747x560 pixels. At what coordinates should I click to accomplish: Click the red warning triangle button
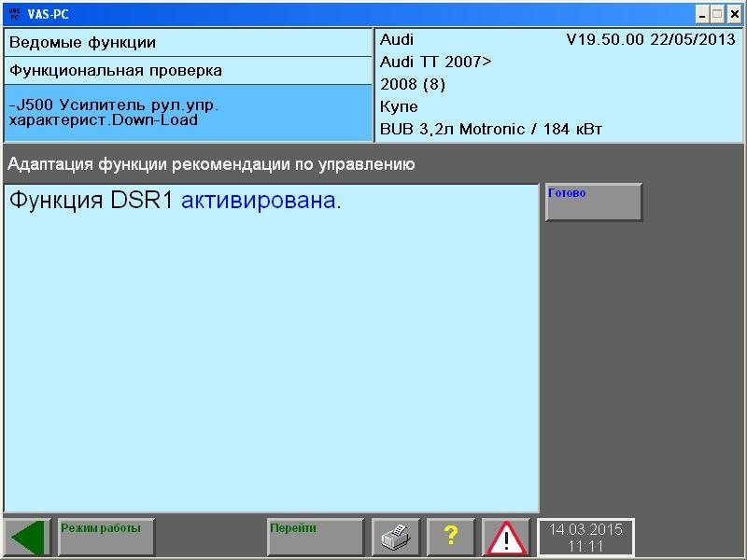506,538
